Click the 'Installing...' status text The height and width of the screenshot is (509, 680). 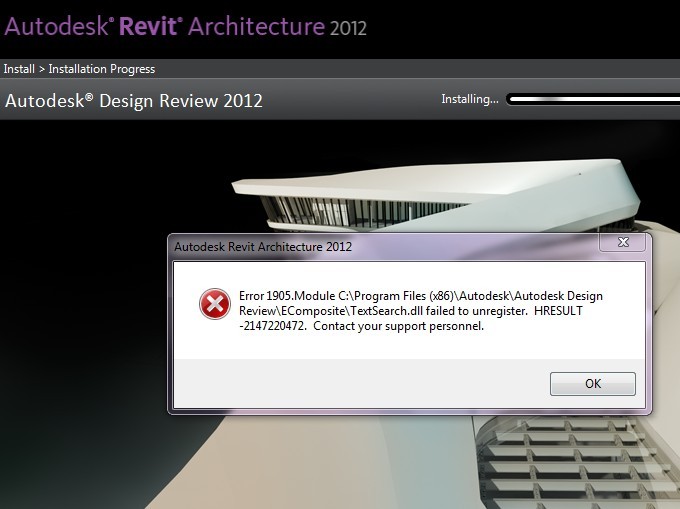(x=470, y=99)
